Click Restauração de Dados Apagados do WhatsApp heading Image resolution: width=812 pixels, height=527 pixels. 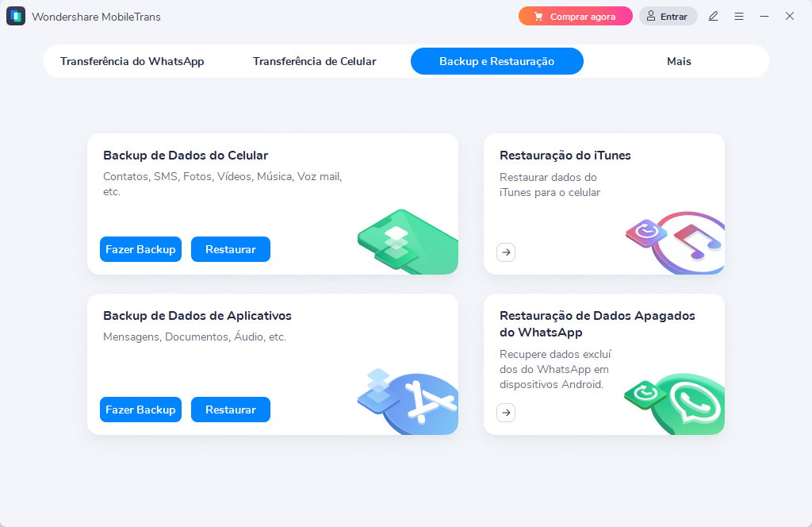tap(597, 324)
